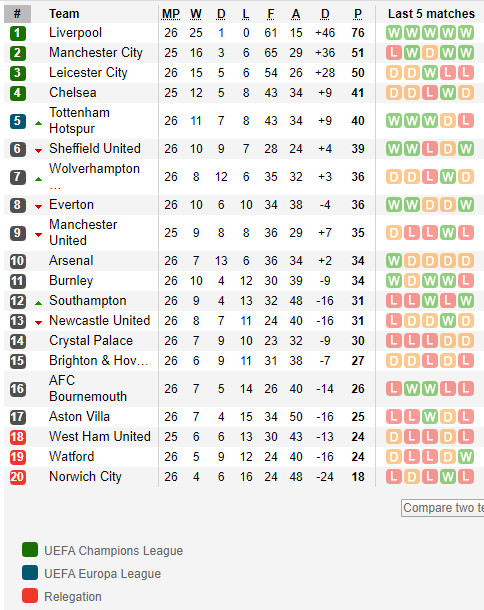Screen dimensions: 484x610
Task: Click the Compare two teams button
Action: pos(443,508)
